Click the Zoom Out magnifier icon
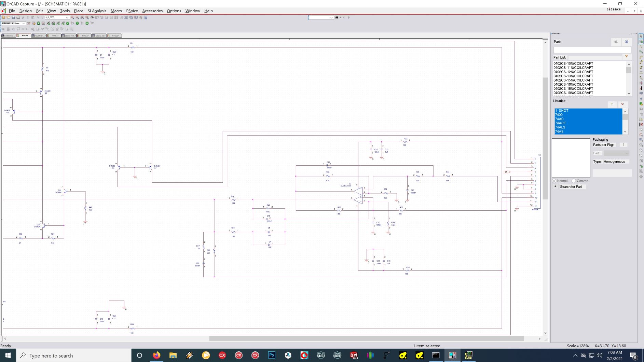Screen dimensions: 644x362 pyautogui.click(x=77, y=17)
